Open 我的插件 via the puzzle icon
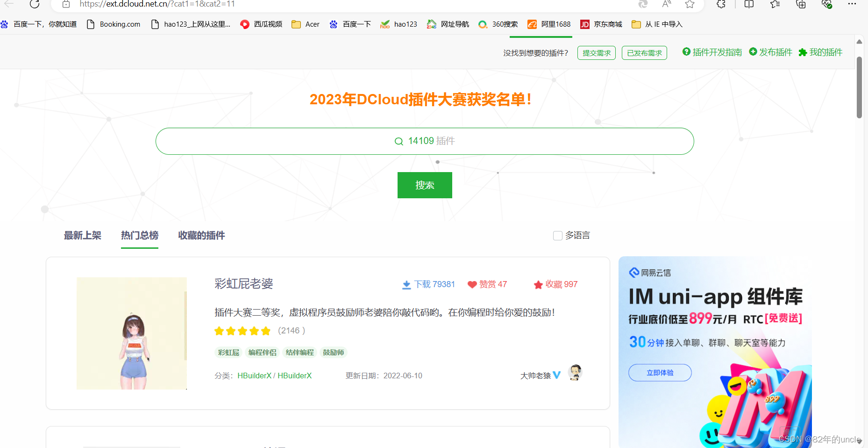This screenshot has width=868, height=448. (803, 52)
